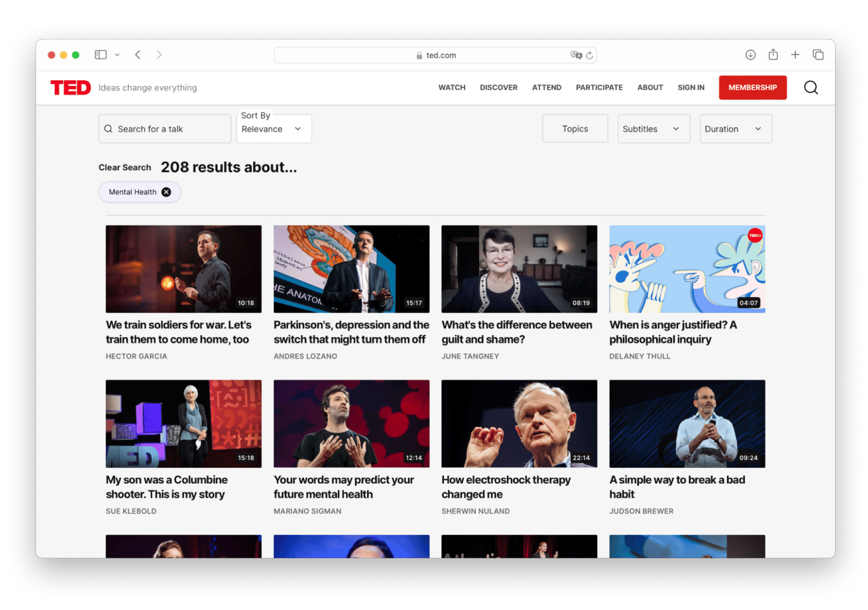This screenshot has height=610, width=868.
Task: Show tab overview icon
Action: coord(818,55)
